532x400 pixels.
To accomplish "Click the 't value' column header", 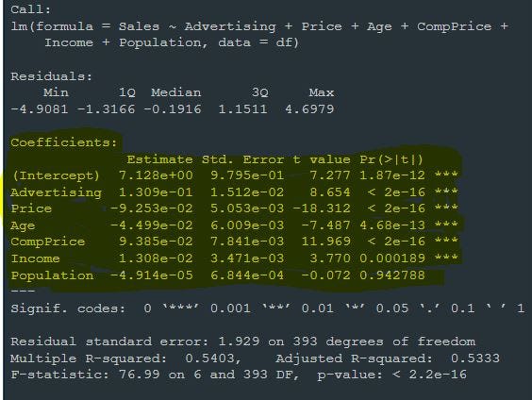I will click(322, 159).
